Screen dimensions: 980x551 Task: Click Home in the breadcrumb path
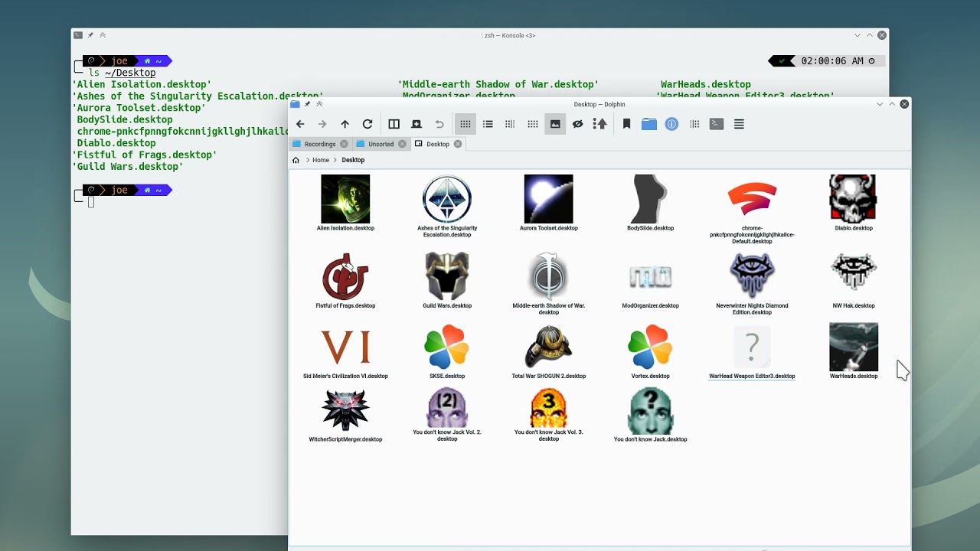point(321,160)
